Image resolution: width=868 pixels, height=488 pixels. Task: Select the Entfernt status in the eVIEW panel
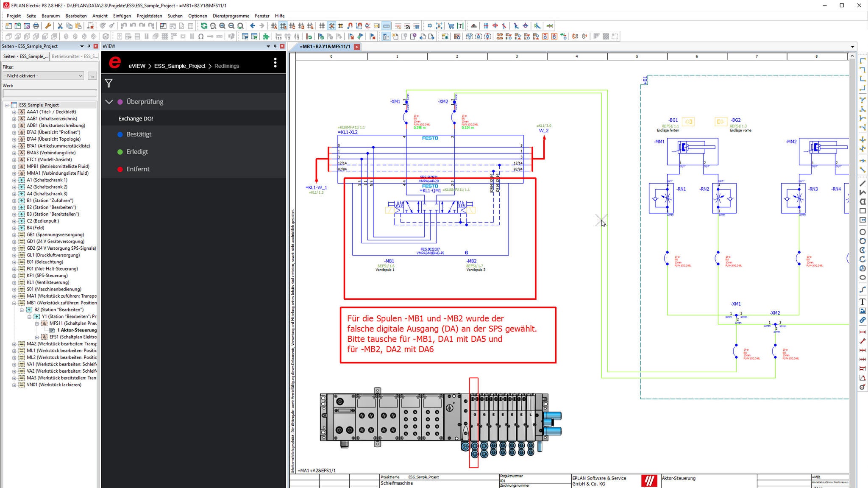tap(137, 169)
